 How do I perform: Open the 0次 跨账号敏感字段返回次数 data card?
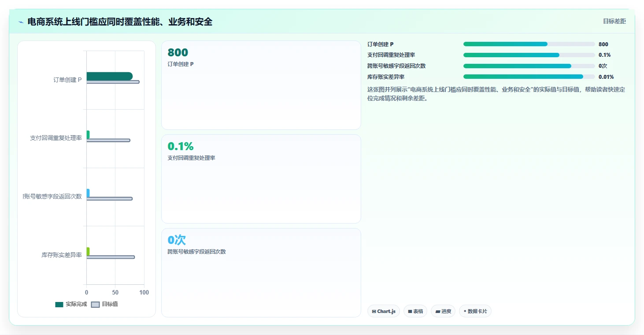click(261, 272)
